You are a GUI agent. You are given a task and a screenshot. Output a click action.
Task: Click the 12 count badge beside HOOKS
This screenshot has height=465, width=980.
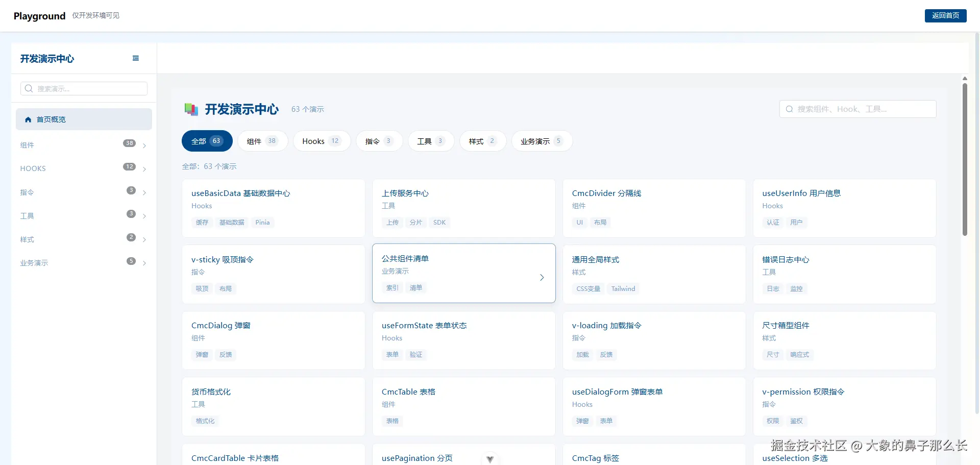129,167
